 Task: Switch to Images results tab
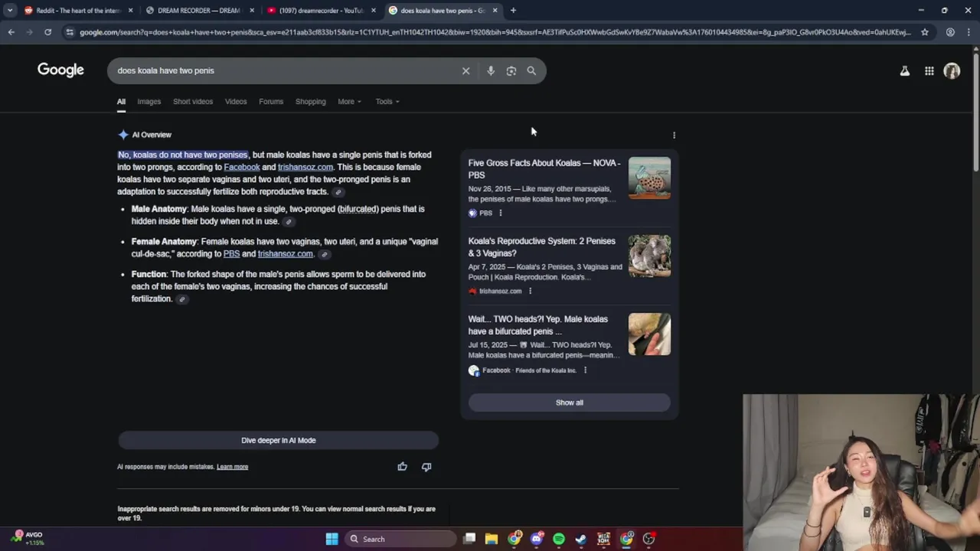pyautogui.click(x=149, y=102)
